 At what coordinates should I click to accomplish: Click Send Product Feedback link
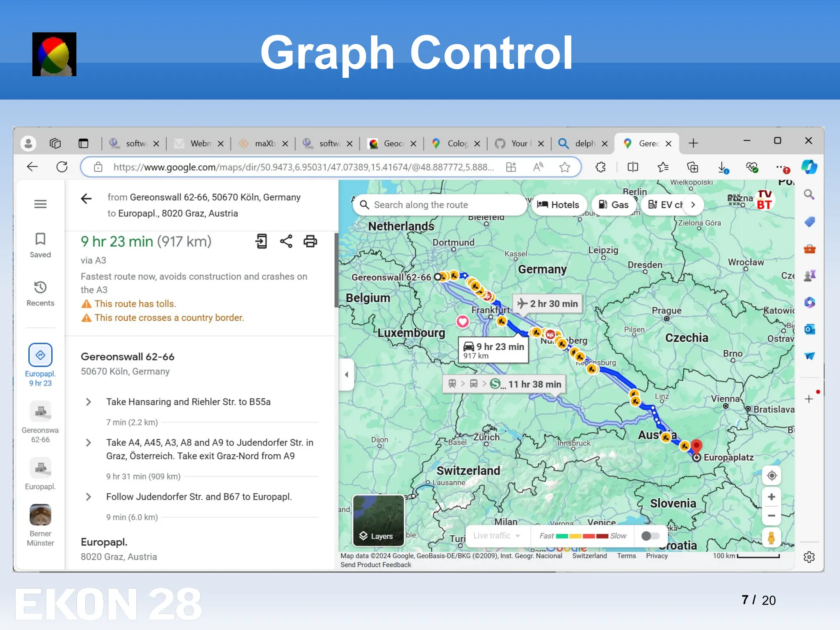coord(376,565)
